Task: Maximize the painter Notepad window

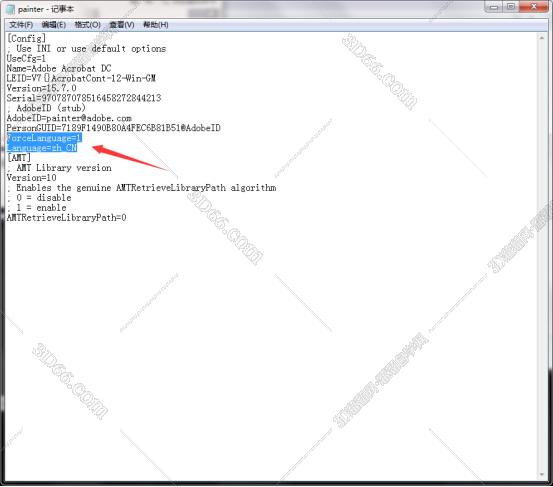Action: coord(511,7)
